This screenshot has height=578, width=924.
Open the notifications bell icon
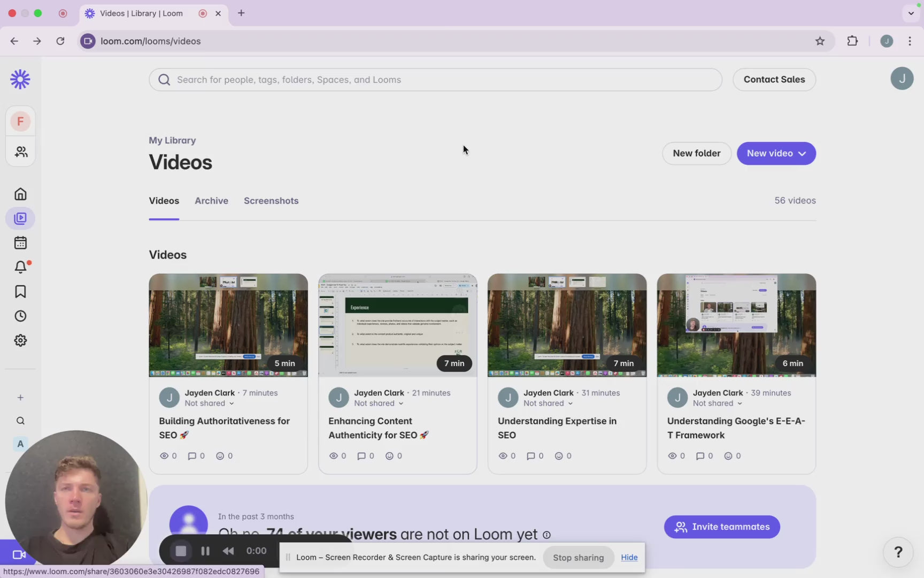(20, 267)
